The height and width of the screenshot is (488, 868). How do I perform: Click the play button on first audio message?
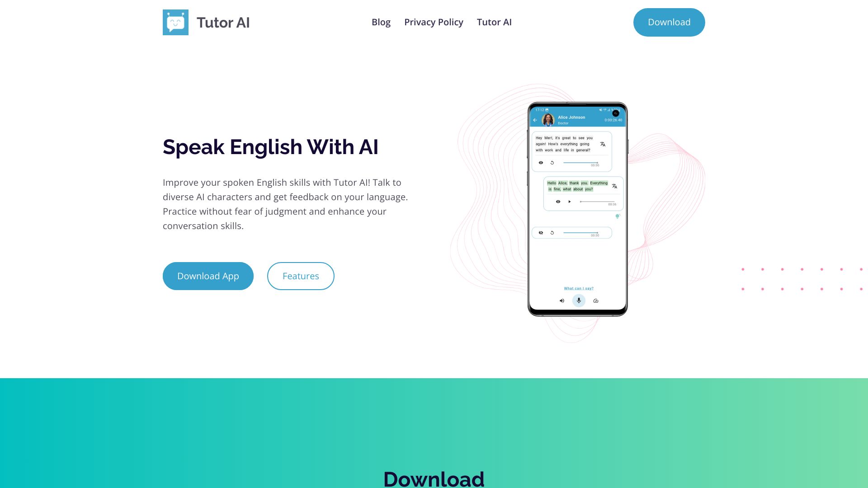(552, 163)
